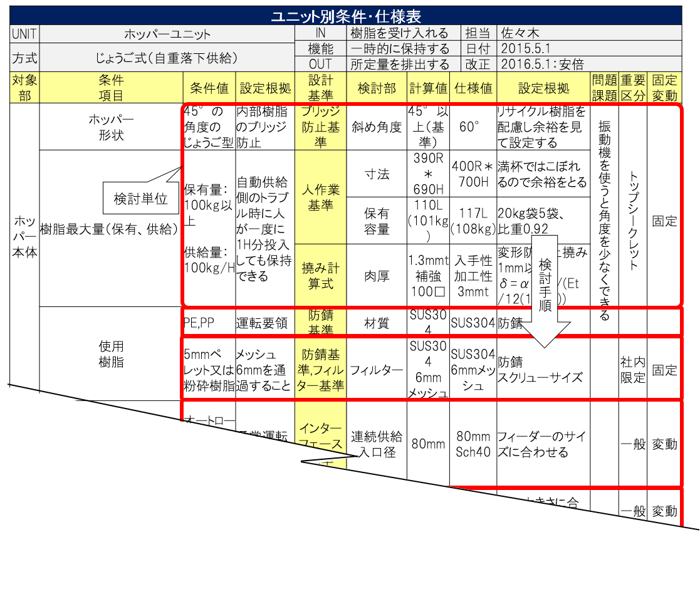The image size is (700, 589).
Task: Click the 撓み計算式 cell
Action: point(320,276)
